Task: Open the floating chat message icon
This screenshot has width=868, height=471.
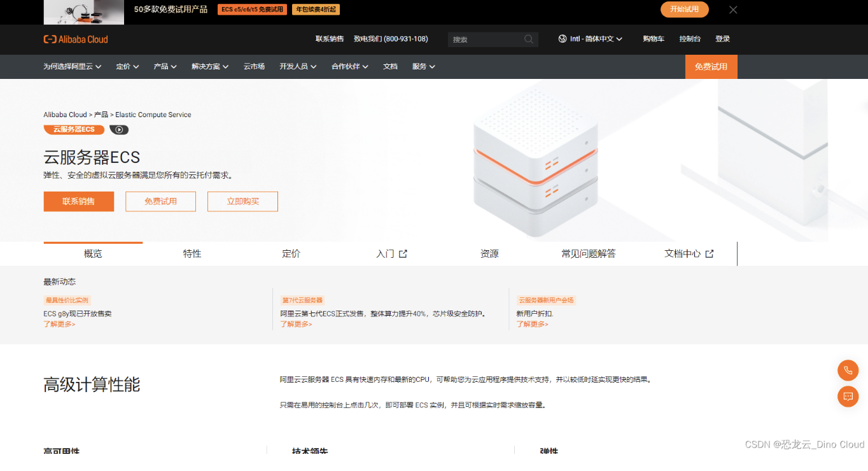Action: pos(848,396)
